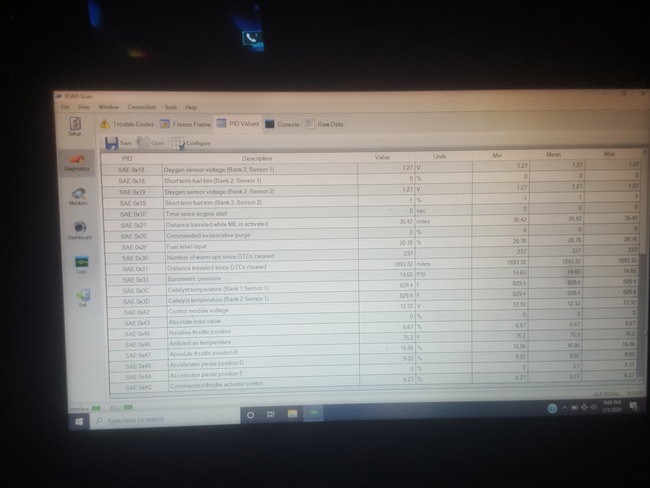
Task: Select the PID Values tab
Action: [x=238, y=124]
